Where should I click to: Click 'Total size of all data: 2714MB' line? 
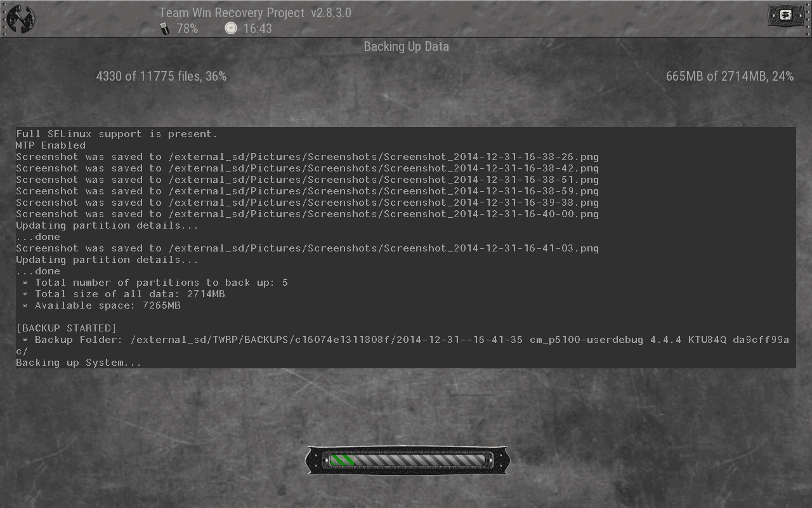123,294
